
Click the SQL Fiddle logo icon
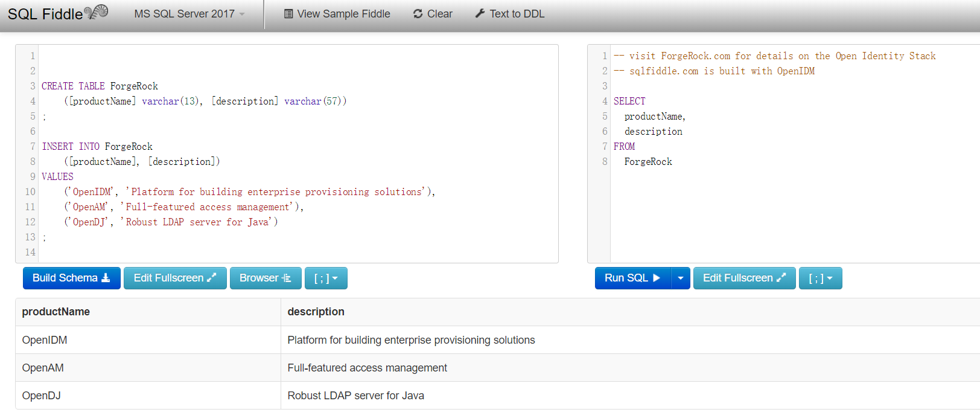97,12
